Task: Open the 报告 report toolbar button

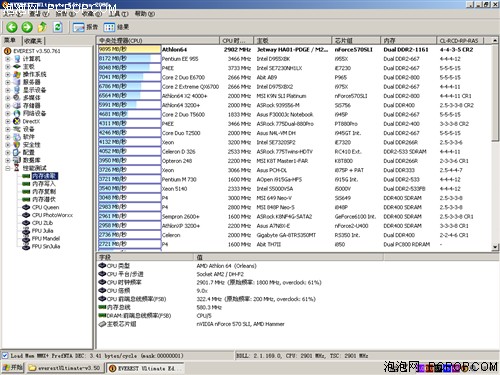Action: tap(85, 27)
